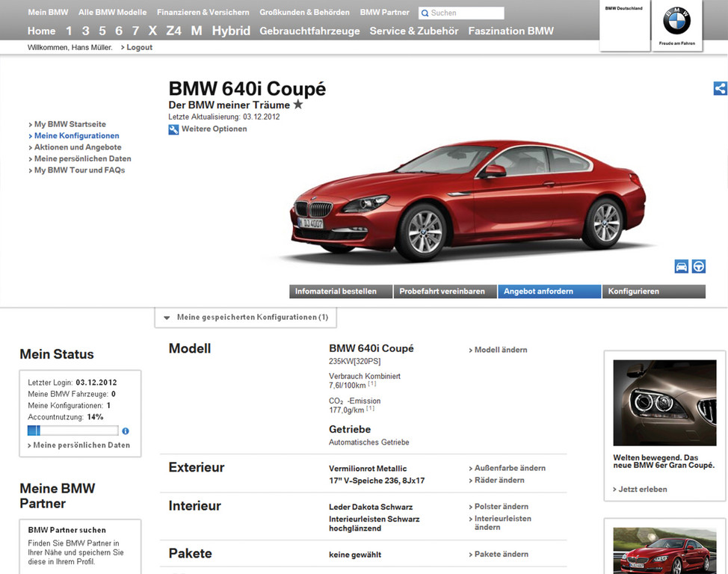The height and width of the screenshot is (574, 728).
Task: Open Großkunden & Behörden menu
Action: (304, 13)
